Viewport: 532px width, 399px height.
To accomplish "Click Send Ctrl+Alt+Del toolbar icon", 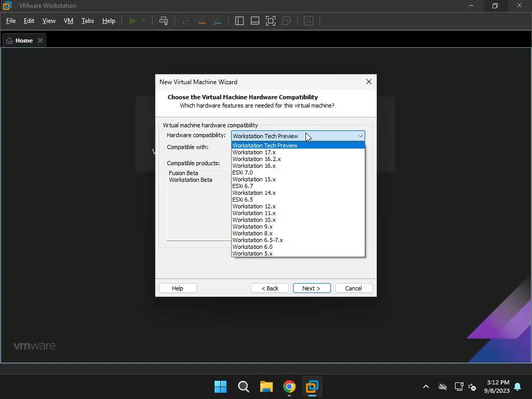I will (x=164, y=21).
